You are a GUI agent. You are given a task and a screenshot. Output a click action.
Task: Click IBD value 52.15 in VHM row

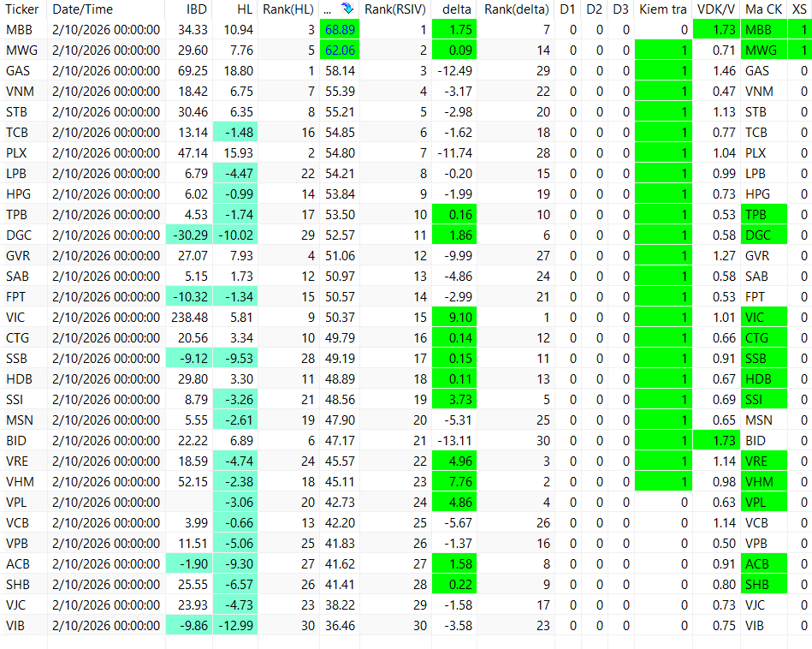(193, 482)
